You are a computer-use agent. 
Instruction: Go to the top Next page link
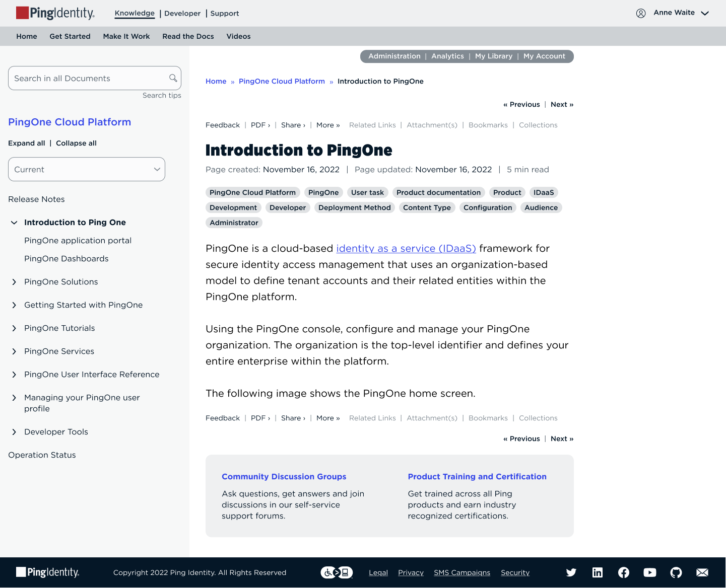tap(562, 104)
